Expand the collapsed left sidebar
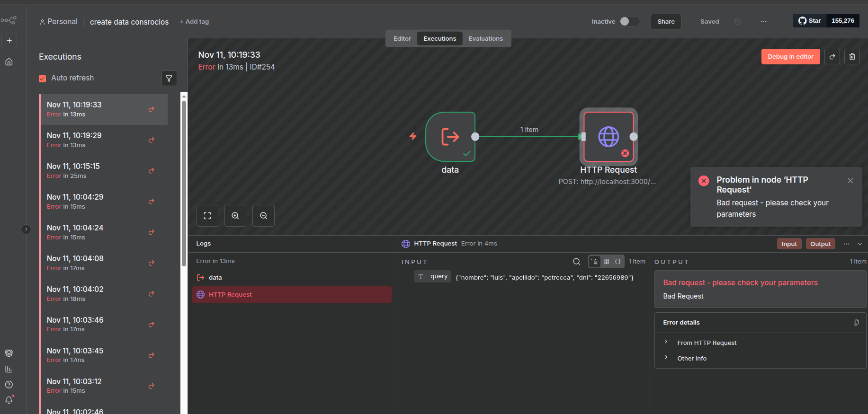 26,229
